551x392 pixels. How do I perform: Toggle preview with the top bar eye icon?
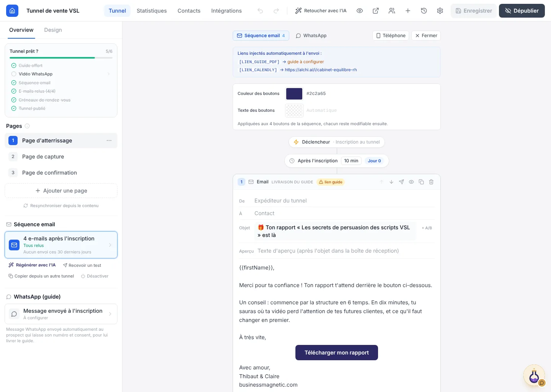pyautogui.click(x=360, y=11)
